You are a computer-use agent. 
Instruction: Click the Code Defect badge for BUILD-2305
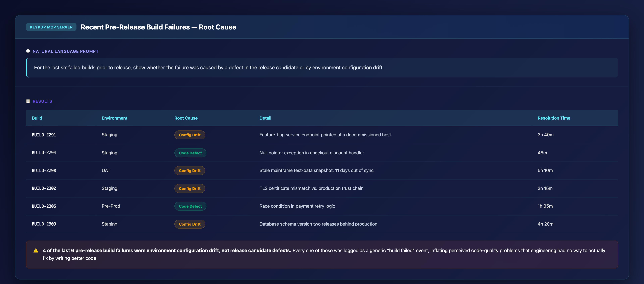coord(190,206)
